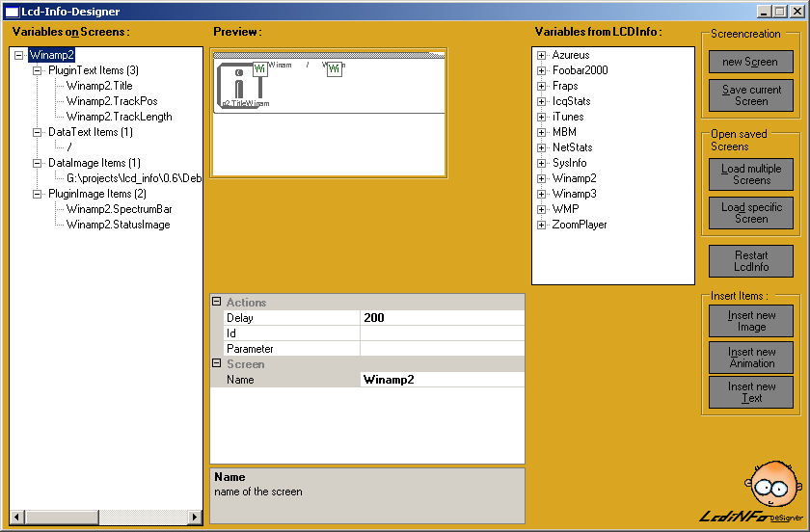Select Azureus in LCDInfo variables list
This screenshot has width=810, height=532.
point(570,55)
